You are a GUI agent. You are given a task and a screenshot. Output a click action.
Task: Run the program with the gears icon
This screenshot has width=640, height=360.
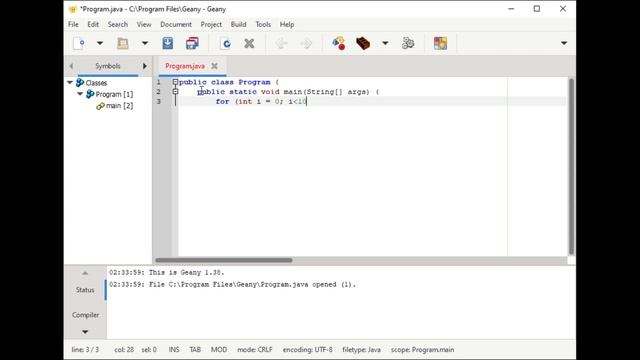[x=408, y=43]
